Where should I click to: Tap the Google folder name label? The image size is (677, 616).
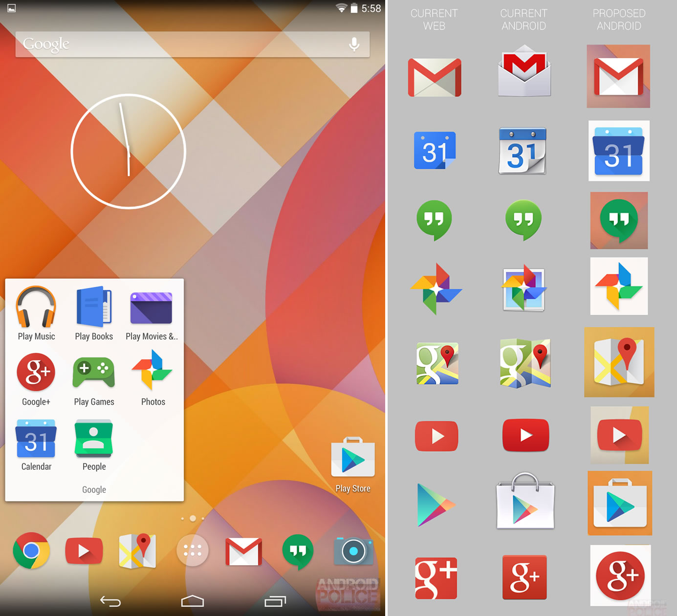pyautogui.click(x=94, y=489)
